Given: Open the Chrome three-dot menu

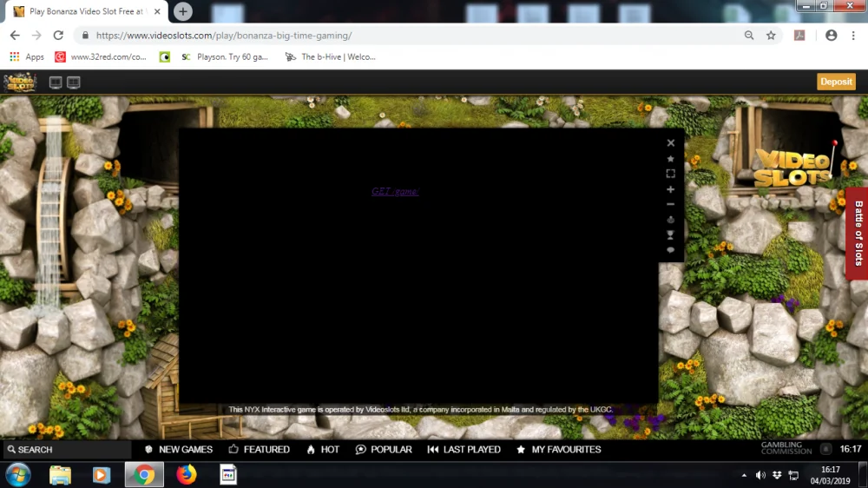Looking at the screenshot, I should 853,36.
